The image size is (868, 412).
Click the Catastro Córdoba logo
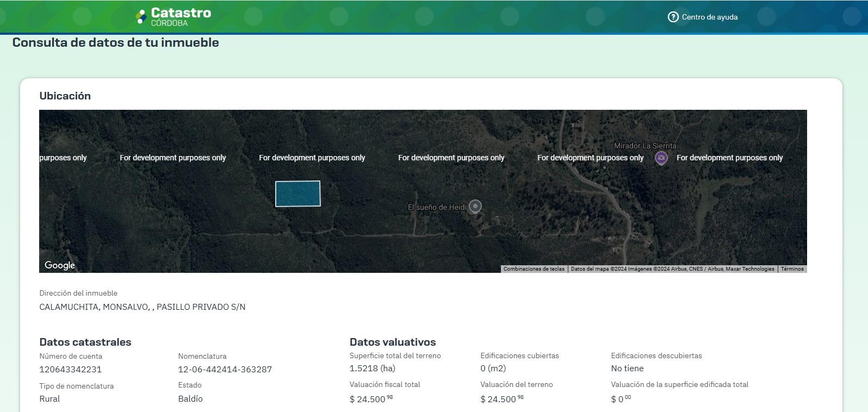[x=173, y=17]
